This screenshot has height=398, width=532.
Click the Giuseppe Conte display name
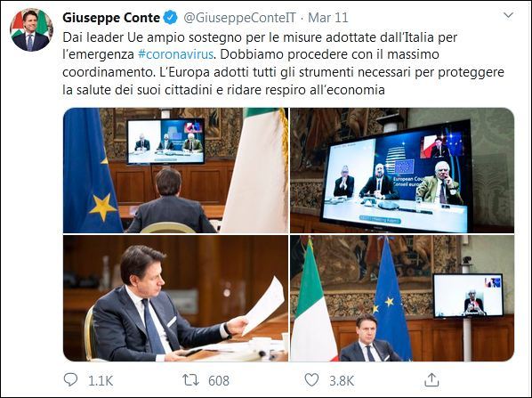click(111, 17)
